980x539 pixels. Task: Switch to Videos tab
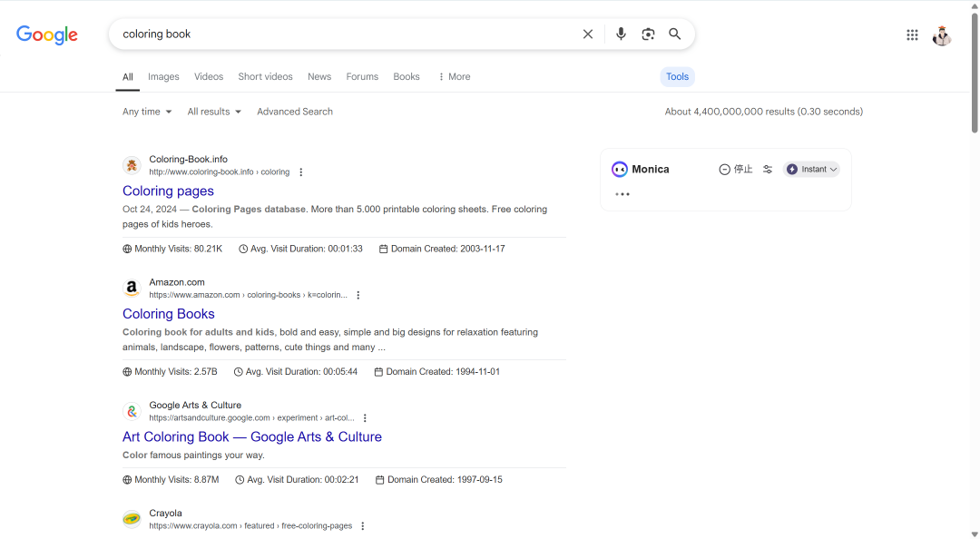click(209, 76)
